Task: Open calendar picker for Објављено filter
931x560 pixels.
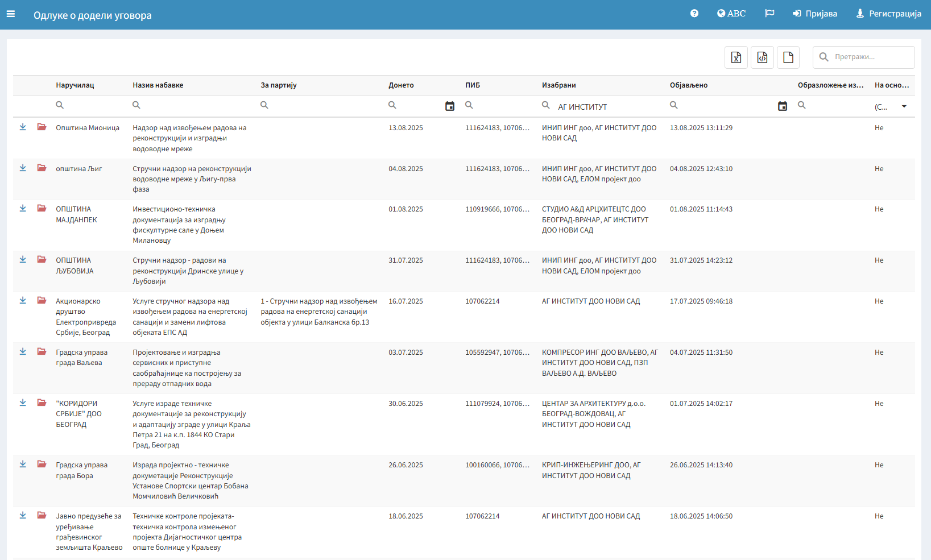Action: pyautogui.click(x=783, y=106)
